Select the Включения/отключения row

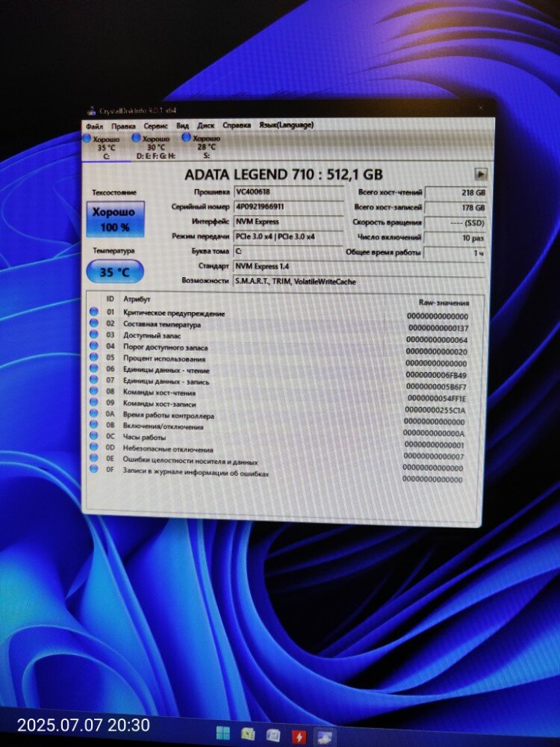(x=286, y=428)
